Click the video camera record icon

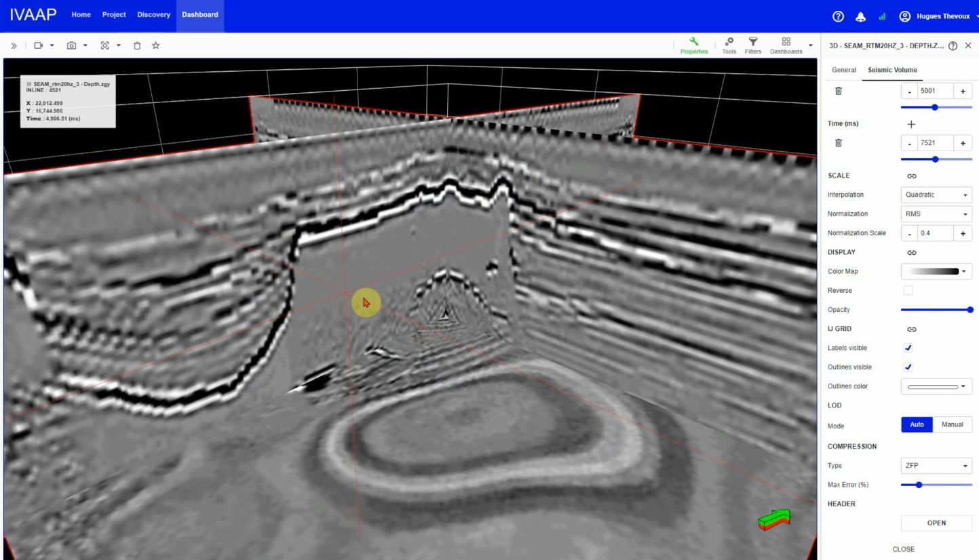39,45
